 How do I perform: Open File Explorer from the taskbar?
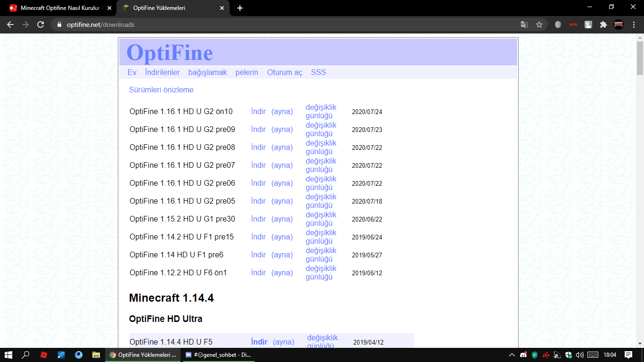pyautogui.click(x=96, y=355)
